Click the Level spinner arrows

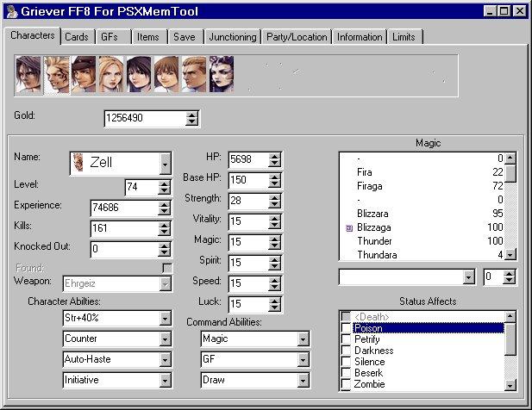point(164,187)
